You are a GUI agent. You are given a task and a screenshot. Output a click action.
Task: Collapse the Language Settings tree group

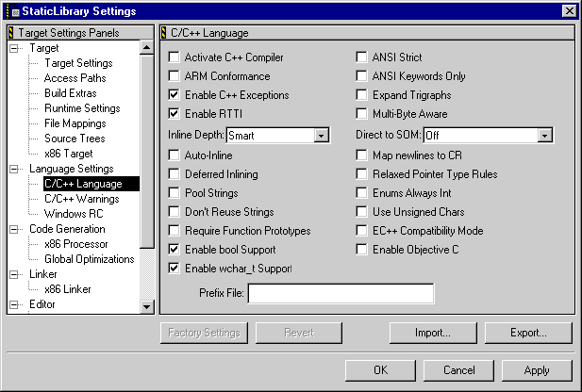pyautogui.click(x=14, y=169)
